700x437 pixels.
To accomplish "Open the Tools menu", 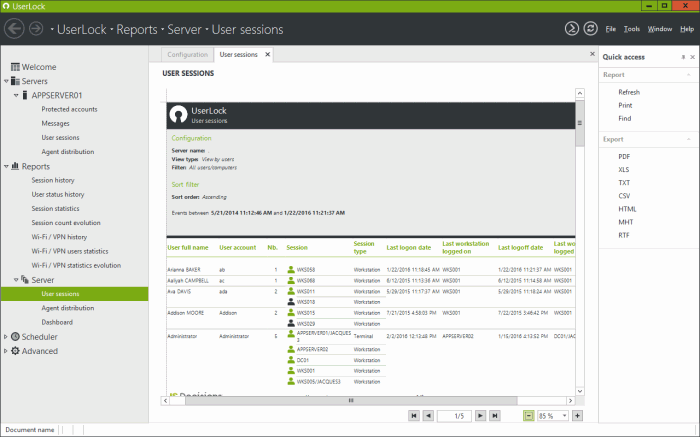I will [x=632, y=29].
